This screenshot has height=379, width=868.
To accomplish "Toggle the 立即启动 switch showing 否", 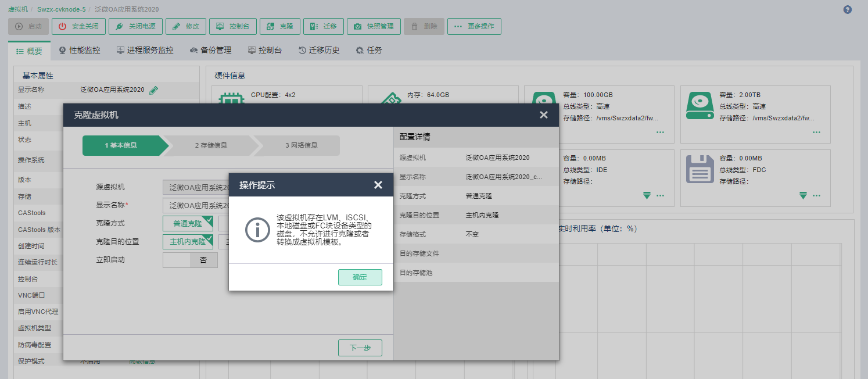I will pyautogui.click(x=190, y=260).
